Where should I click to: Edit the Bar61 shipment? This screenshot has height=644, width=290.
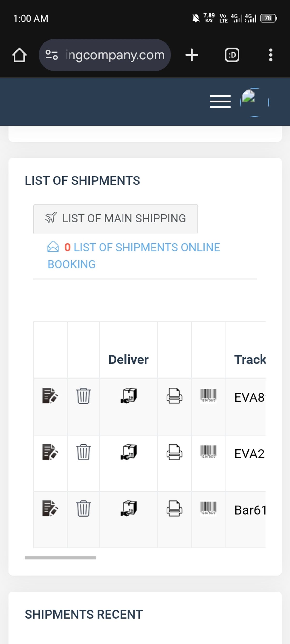[x=50, y=508]
